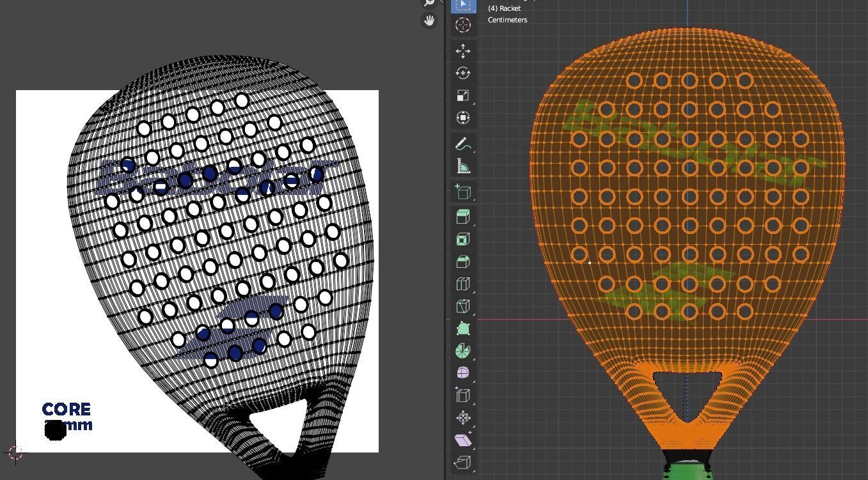This screenshot has height=480, width=868.
Task: Pick the Transform tool
Action: point(462,118)
